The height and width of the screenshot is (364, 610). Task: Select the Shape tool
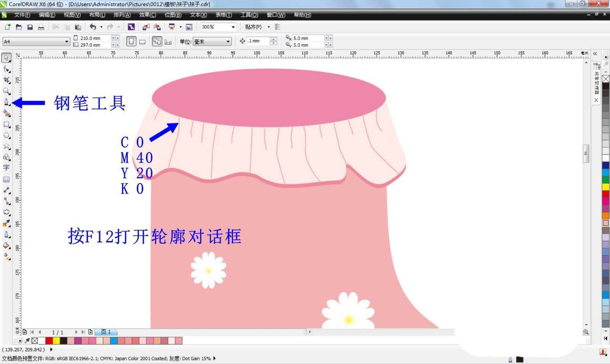point(6,69)
